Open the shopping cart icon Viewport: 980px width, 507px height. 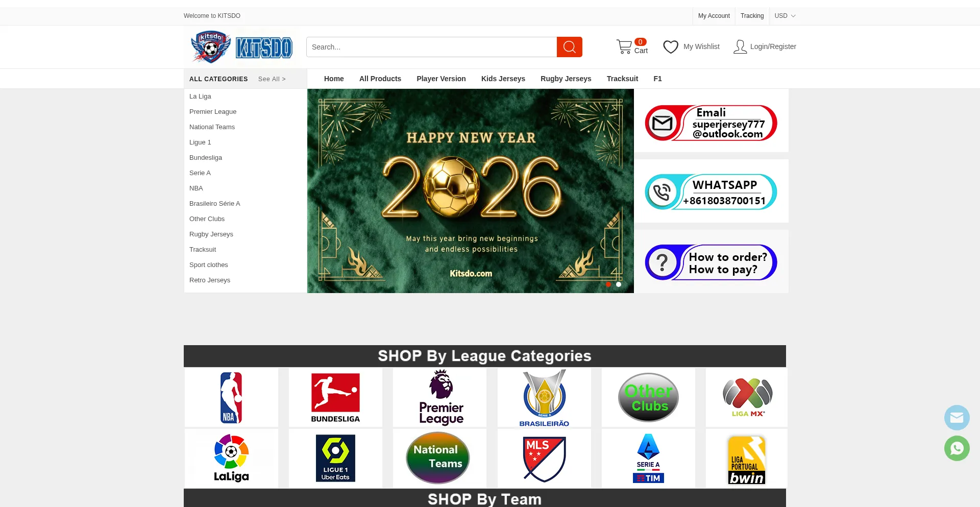point(624,47)
